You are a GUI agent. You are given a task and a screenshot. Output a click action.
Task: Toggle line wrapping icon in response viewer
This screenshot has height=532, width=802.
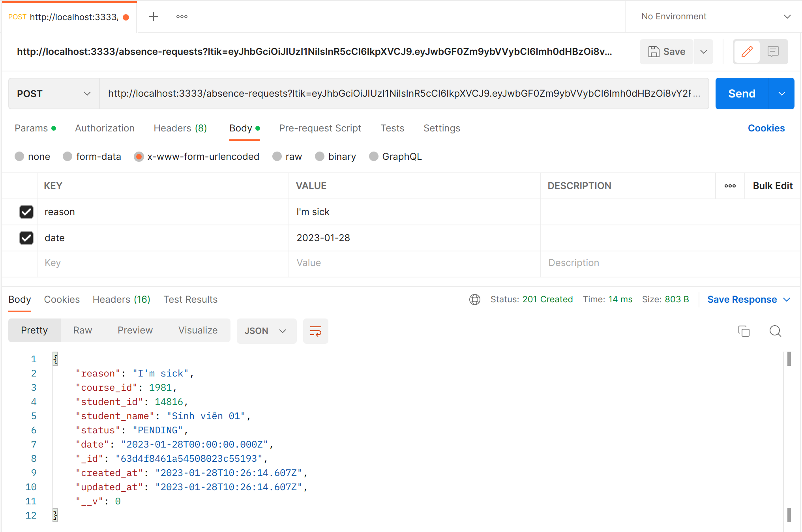[315, 331]
